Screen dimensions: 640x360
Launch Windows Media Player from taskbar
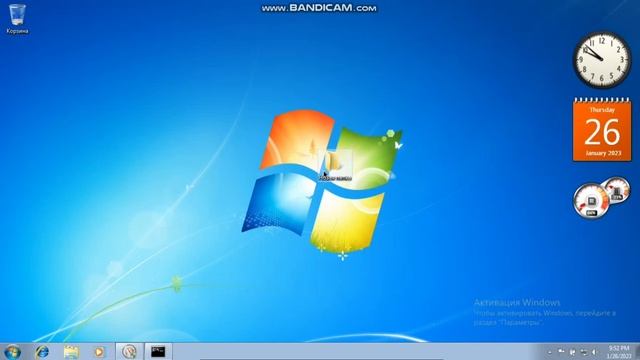point(99,352)
